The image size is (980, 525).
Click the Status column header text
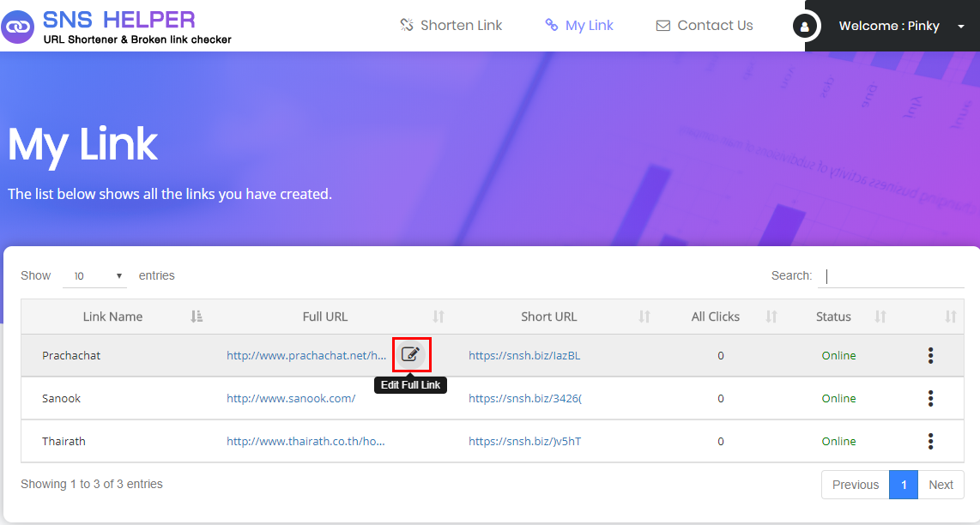(x=833, y=317)
